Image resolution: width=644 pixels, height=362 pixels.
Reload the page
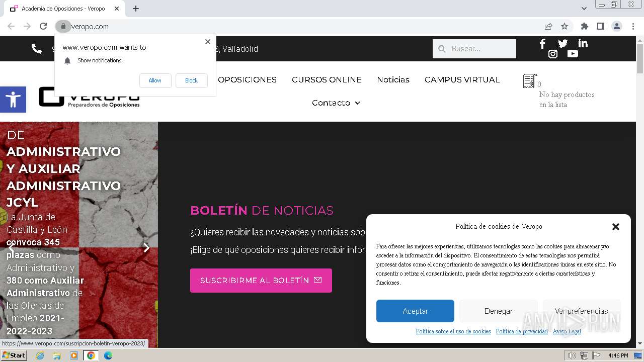[x=43, y=26]
